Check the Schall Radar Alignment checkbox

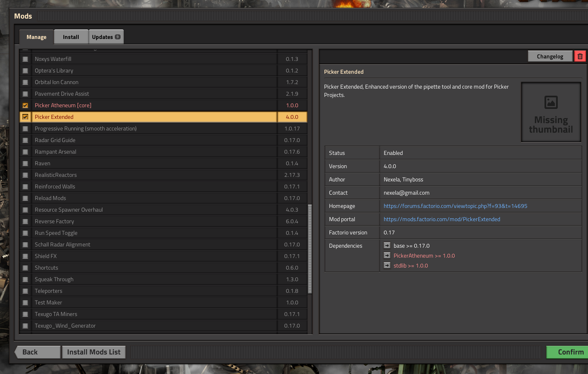click(x=25, y=245)
